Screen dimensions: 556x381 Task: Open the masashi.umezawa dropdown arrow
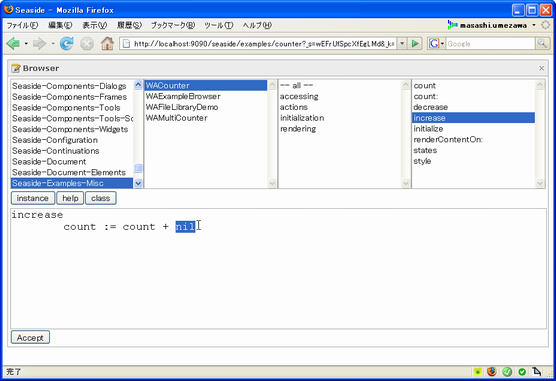coord(534,25)
